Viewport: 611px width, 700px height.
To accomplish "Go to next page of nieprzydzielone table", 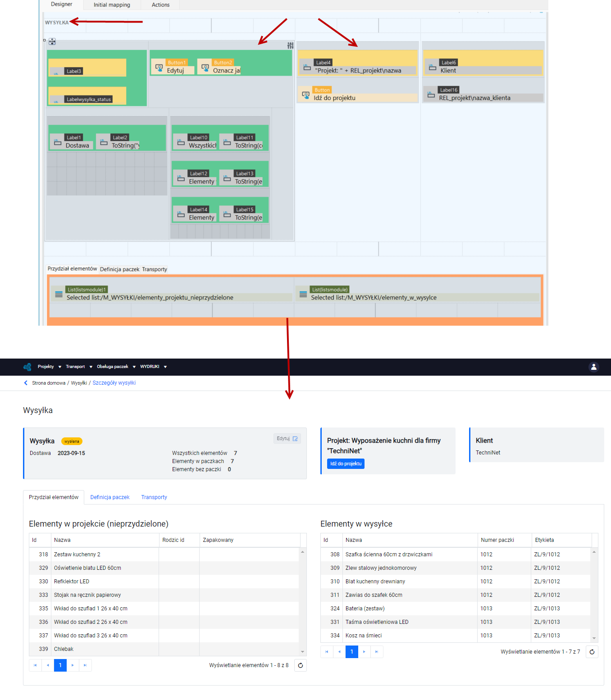I will [73, 665].
